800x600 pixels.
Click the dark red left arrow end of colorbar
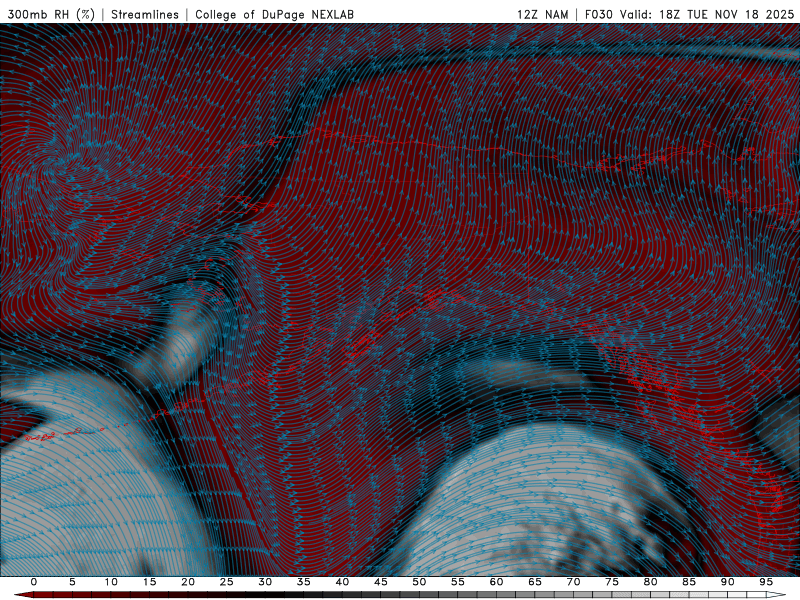23,595
